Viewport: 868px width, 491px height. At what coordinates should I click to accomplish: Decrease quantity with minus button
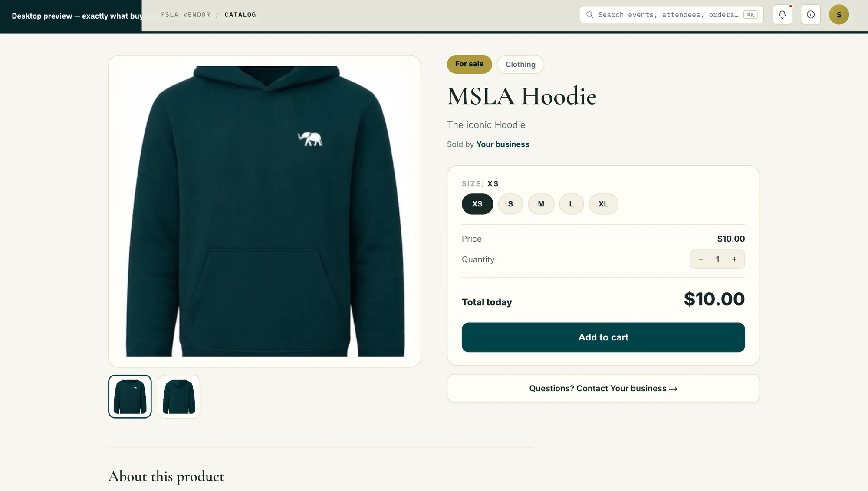point(700,259)
